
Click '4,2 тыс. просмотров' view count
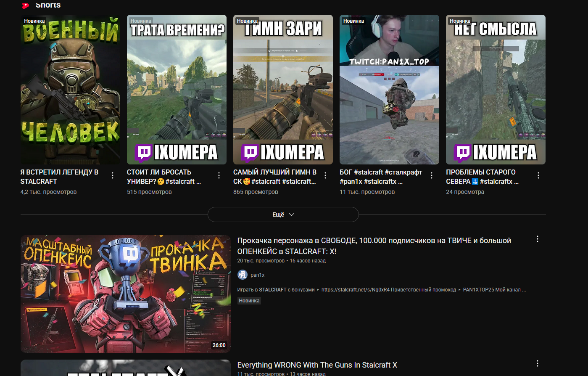(x=48, y=192)
